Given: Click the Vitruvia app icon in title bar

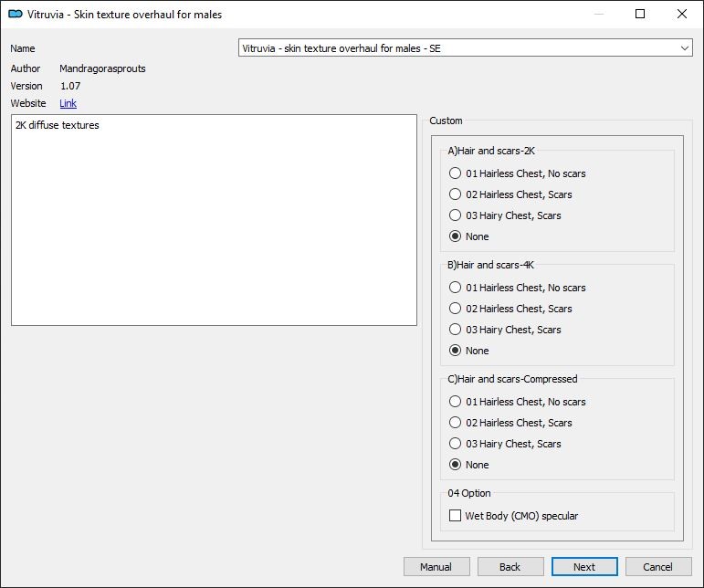Looking at the screenshot, I should point(15,15).
